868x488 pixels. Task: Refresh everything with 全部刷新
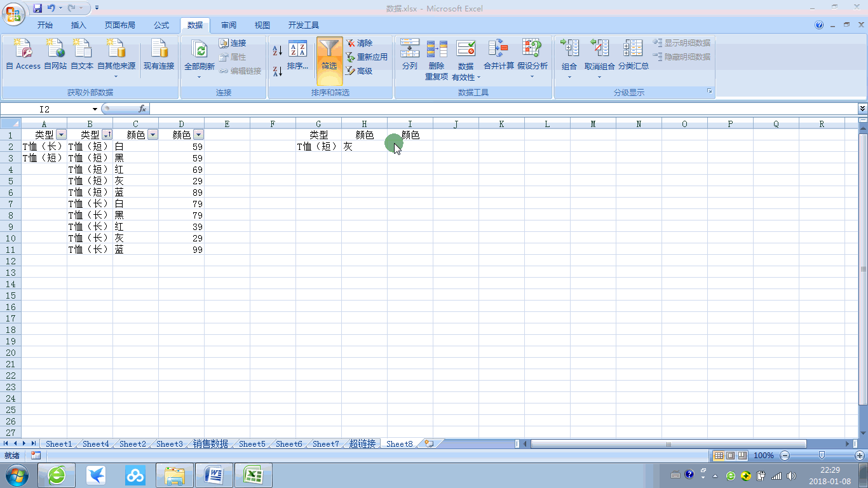[200, 59]
